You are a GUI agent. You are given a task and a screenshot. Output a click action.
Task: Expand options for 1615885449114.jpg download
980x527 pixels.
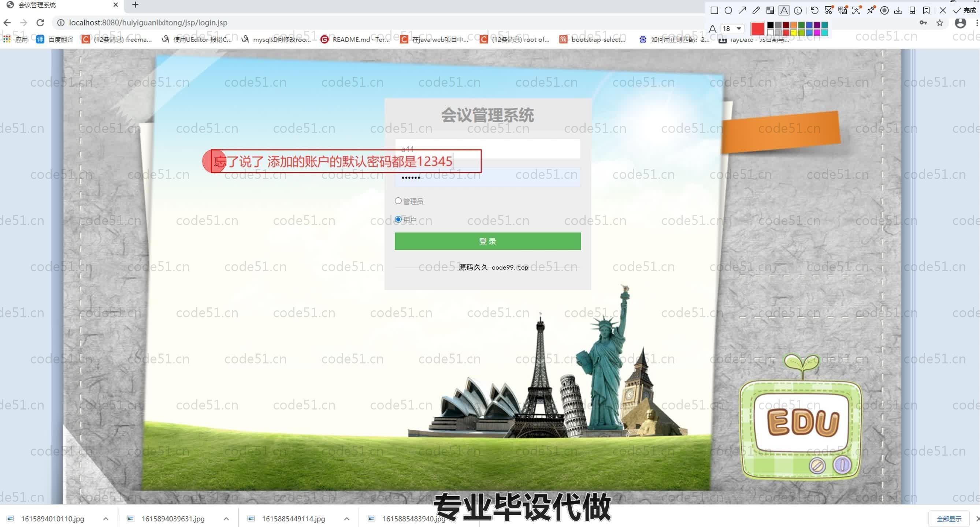(346, 519)
